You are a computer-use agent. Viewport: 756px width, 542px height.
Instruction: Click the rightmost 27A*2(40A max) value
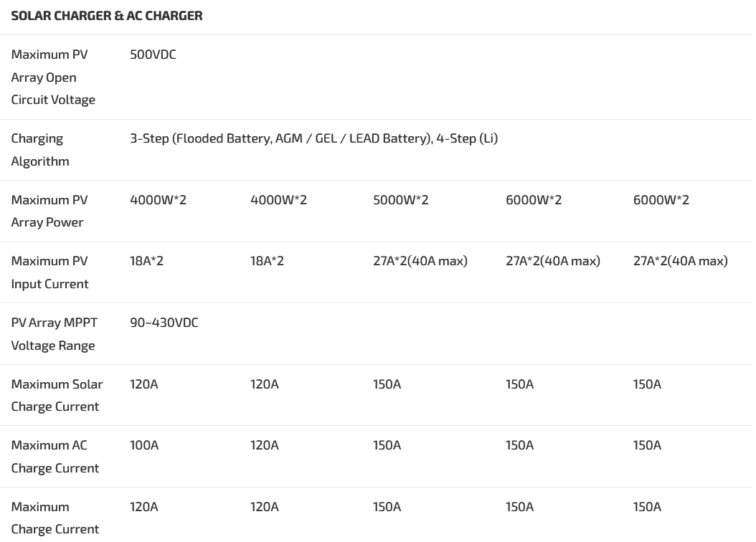tap(680, 261)
